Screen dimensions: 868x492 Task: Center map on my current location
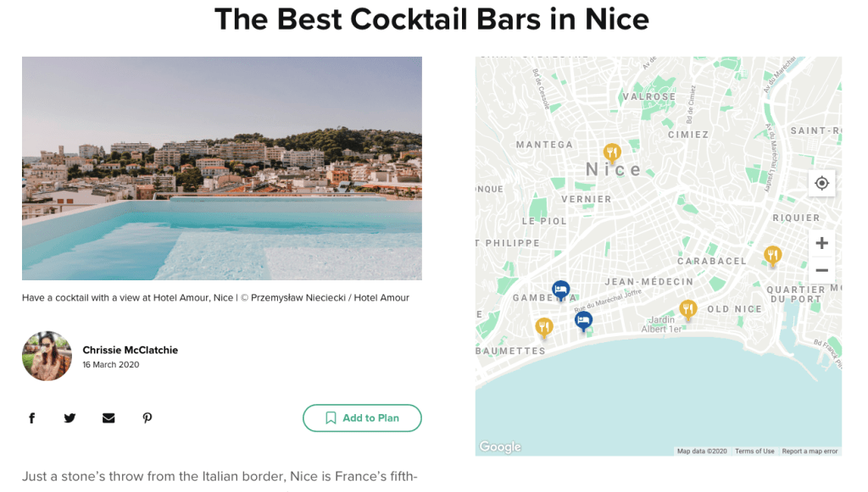821,183
